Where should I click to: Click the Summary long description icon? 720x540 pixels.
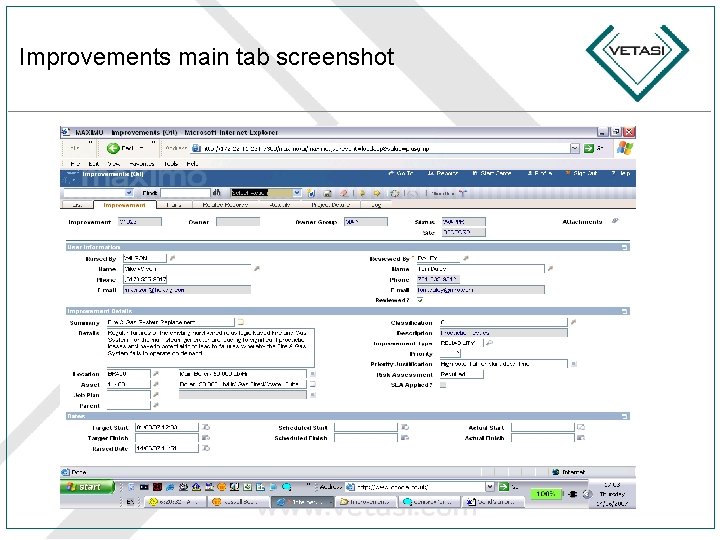(240, 322)
